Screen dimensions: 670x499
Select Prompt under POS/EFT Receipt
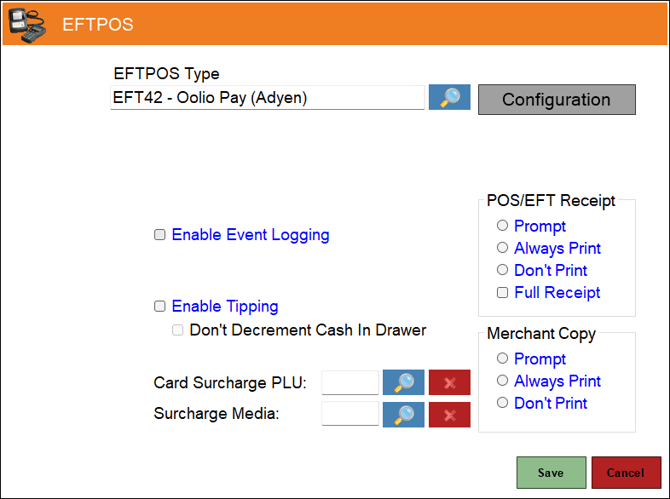coord(502,225)
